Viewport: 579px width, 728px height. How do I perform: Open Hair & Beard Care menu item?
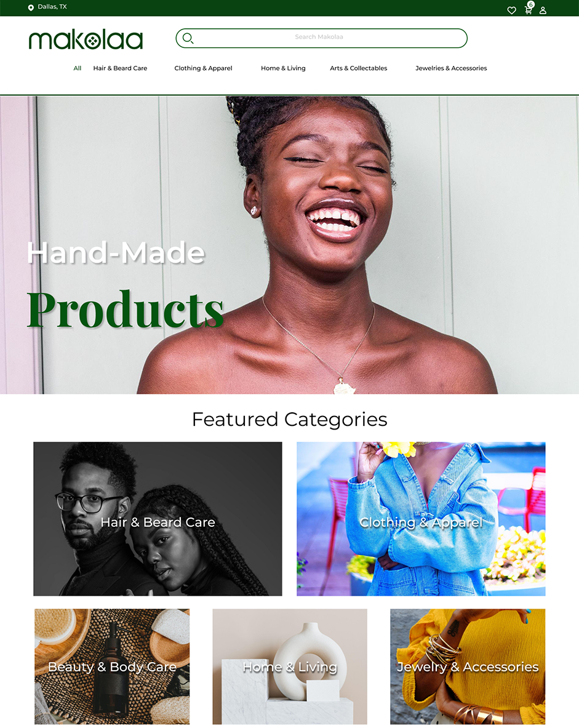[120, 68]
